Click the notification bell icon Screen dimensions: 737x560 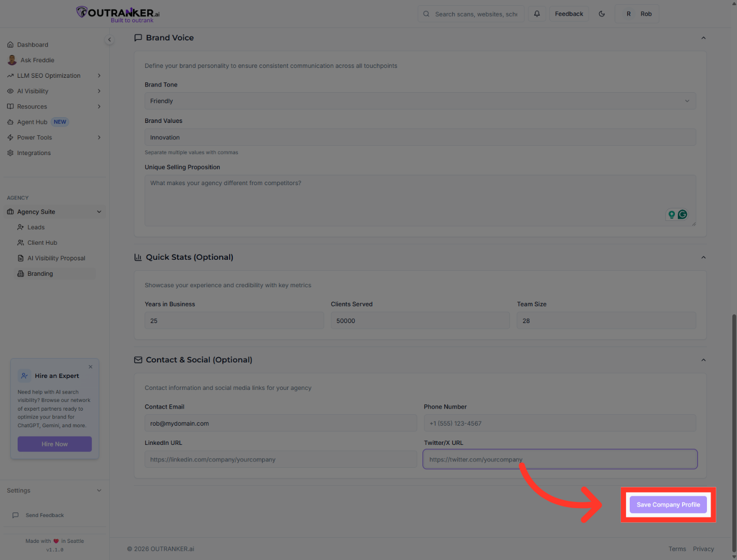tap(537, 13)
